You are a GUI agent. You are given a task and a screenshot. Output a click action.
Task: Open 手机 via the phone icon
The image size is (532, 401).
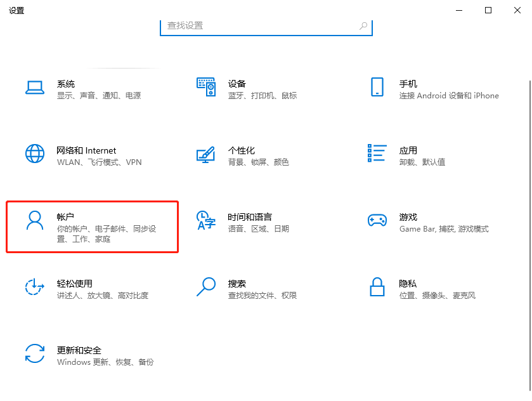point(377,88)
